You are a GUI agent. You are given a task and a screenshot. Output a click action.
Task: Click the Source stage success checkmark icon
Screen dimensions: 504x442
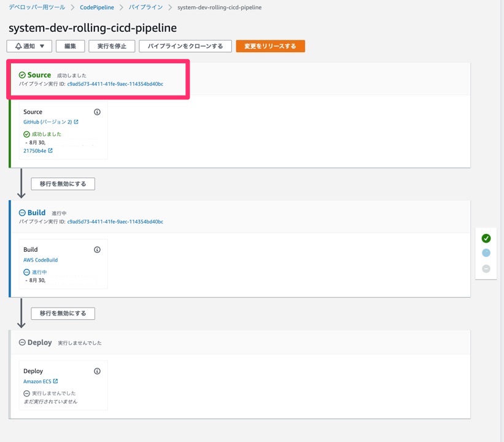tap(22, 75)
